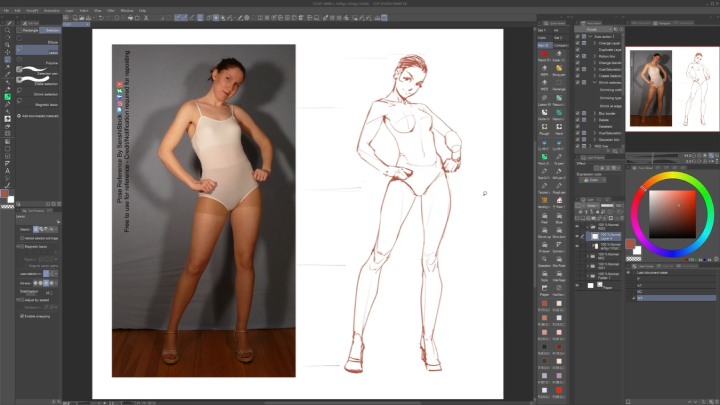The image size is (720, 405).
Task: Click the Move up quick access icon
Action: (x=544, y=231)
